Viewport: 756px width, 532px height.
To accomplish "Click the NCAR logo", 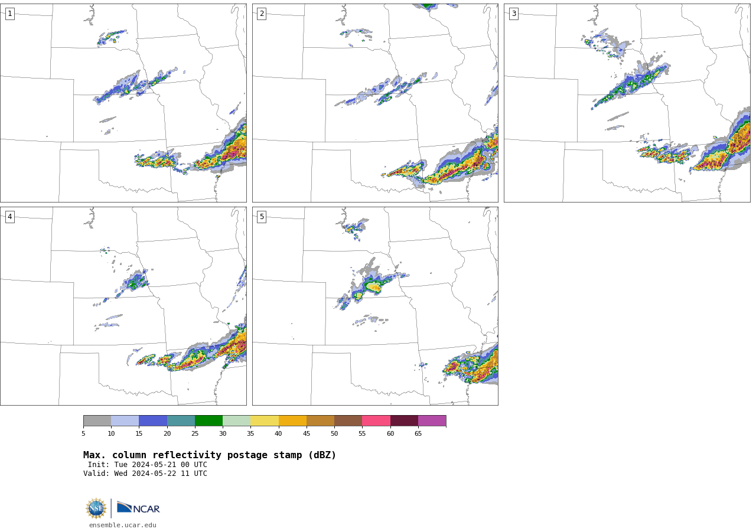I will coord(138,508).
